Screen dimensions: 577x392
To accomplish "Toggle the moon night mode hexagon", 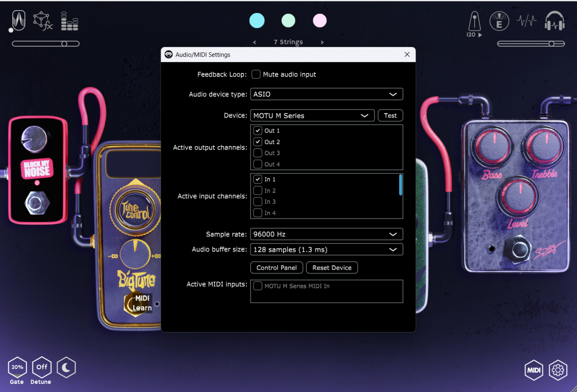I will point(66,368).
